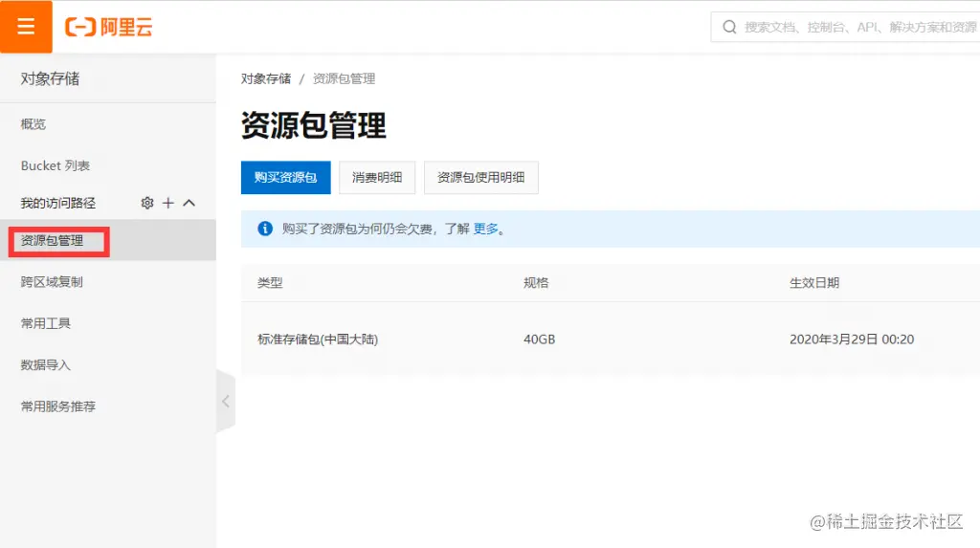Follow the 更多 link in the notice
This screenshot has width=980, height=548.
click(x=485, y=229)
